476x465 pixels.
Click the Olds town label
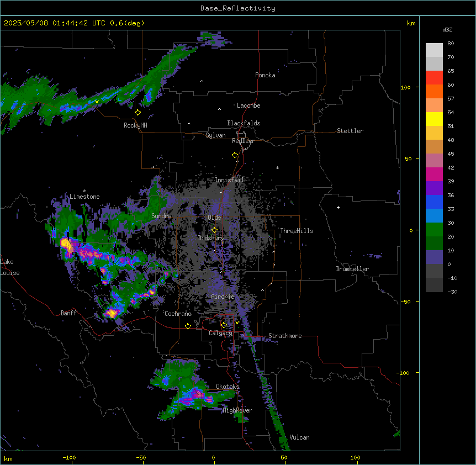(214, 218)
